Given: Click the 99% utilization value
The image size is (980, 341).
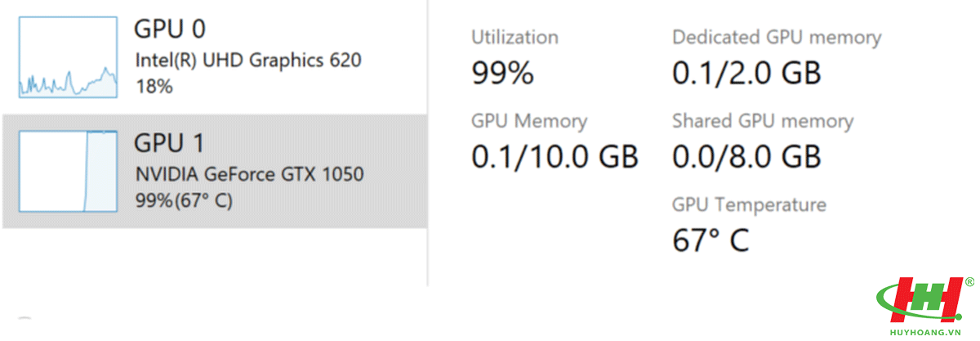Looking at the screenshot, I should [x=502, y=74].
